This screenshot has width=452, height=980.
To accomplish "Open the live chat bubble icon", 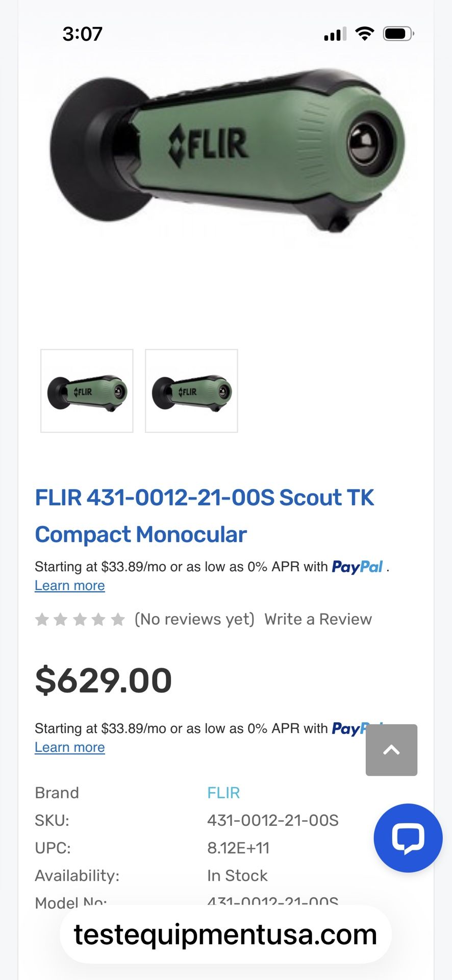I will [408, 838].
